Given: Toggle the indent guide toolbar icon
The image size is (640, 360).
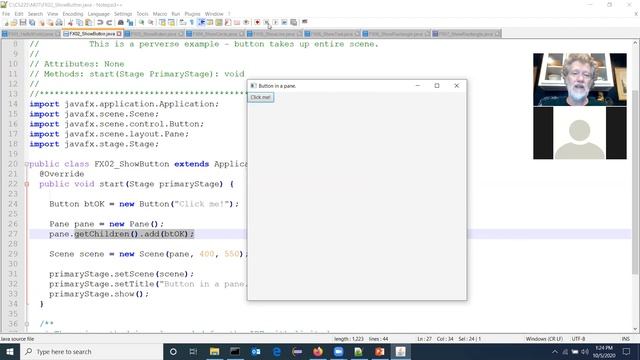Looking at the screenshot, I should point(201,22).
